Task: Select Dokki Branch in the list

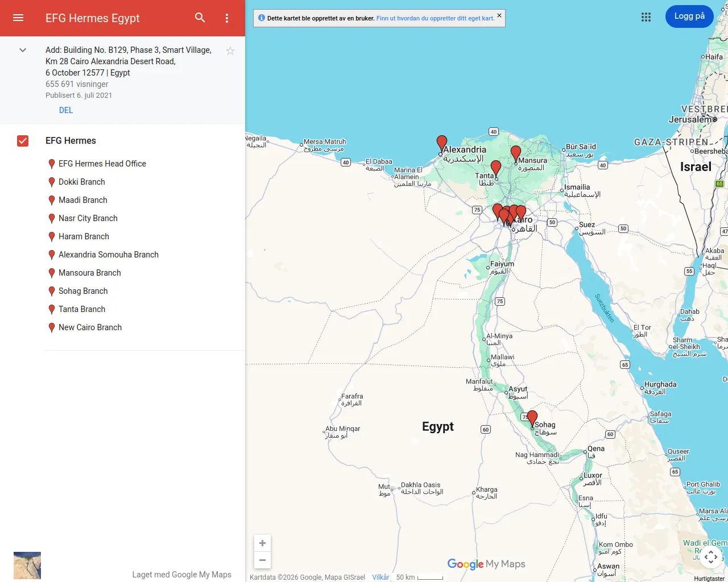Action: tap(82, 182)
